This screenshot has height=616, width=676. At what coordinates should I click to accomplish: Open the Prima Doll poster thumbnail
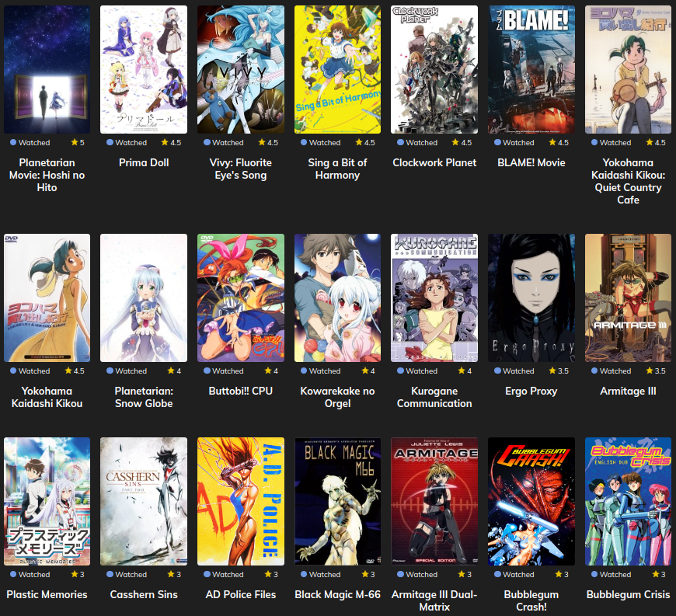[x=144, y=69]
